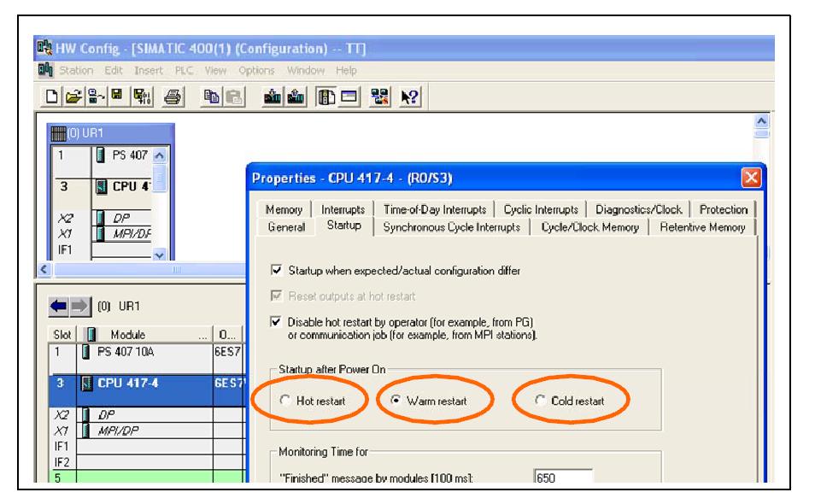Switch to the Cycle/Clock Memory tab
This screenshot has width=821, height=504.
coord(589,227)
